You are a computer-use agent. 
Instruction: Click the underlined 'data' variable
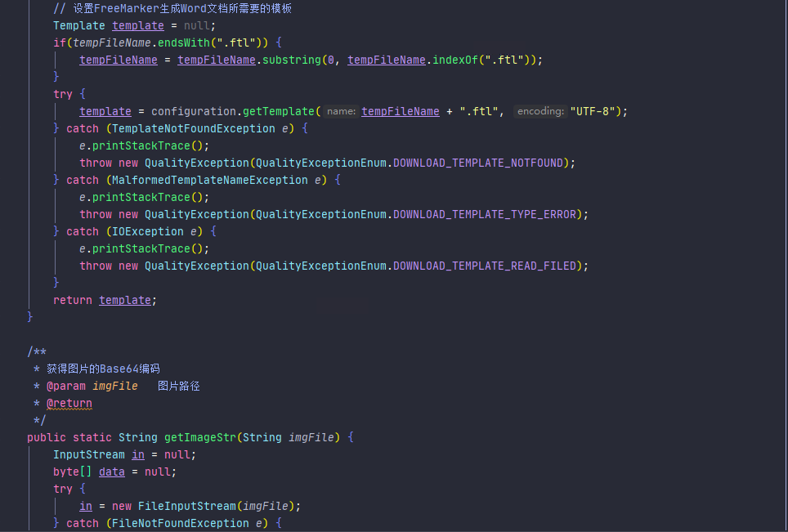point(111,472)
